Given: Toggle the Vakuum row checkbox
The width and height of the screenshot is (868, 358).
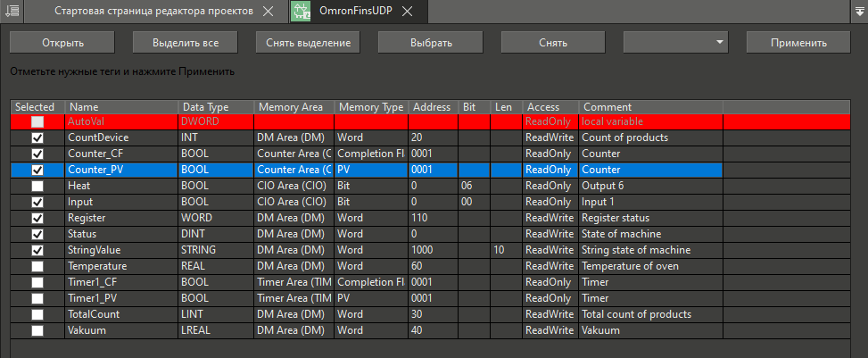Looking at the screenshot, I should pos(37,330).
